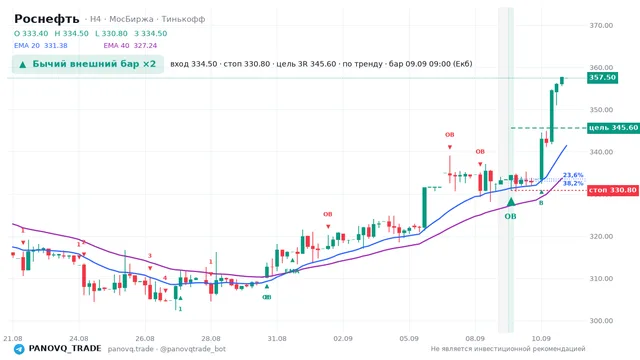Click the 360.00 price axis label
This screenshot has height=360, width=640.
601,67
